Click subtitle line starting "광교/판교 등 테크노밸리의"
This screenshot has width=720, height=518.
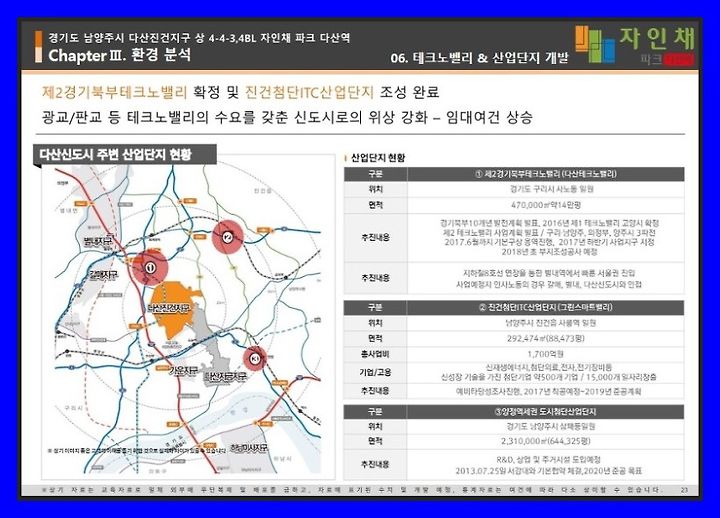coord(287,117)
